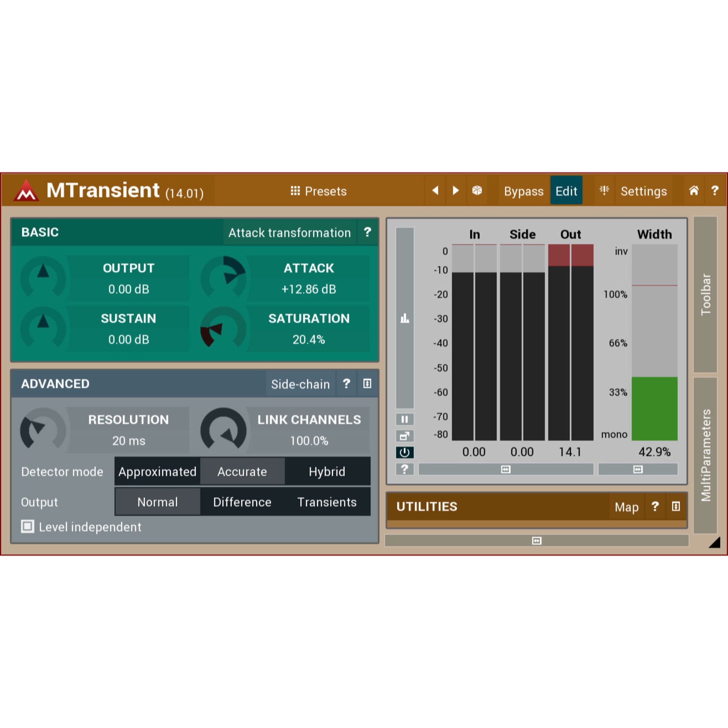
Task: Set Output to Difference
Action: [242, 502]
